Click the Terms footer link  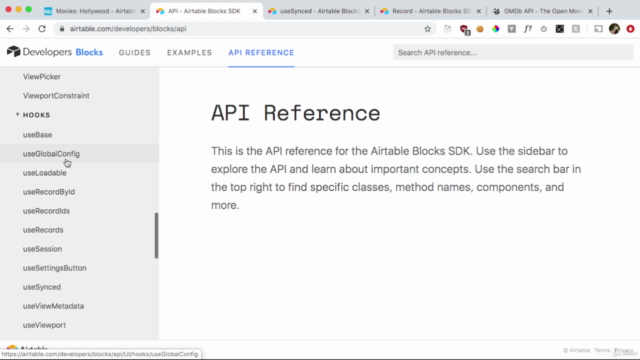602,350
